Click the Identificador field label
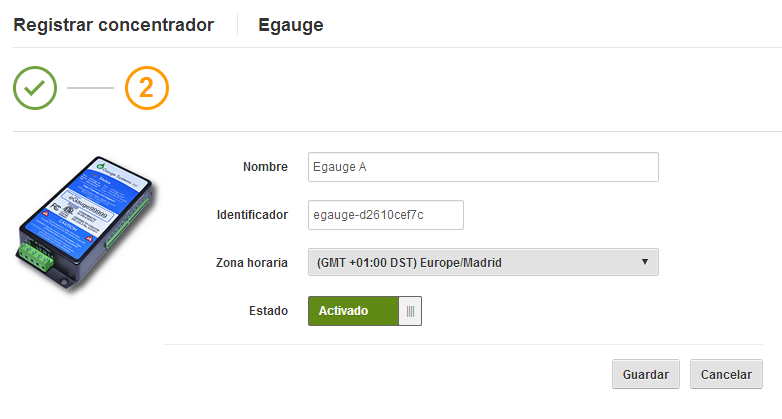Viewport: 782px width, 419px height. (252, 215)
